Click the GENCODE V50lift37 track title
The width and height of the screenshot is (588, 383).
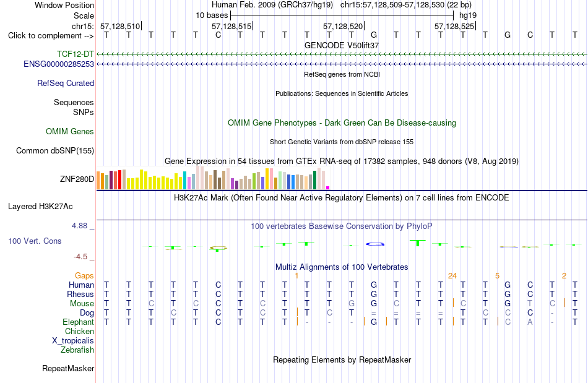coord(342,45)
